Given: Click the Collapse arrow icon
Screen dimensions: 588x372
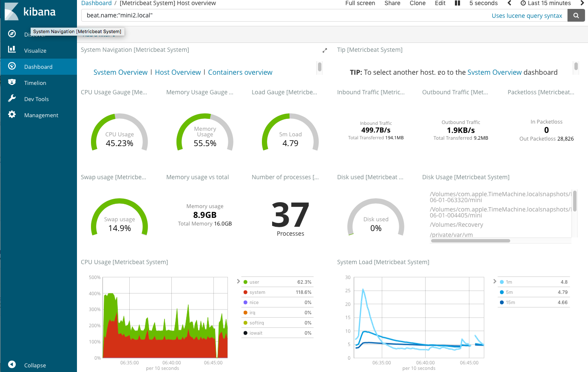Looking at the screenshot, I should pos(12,364).
